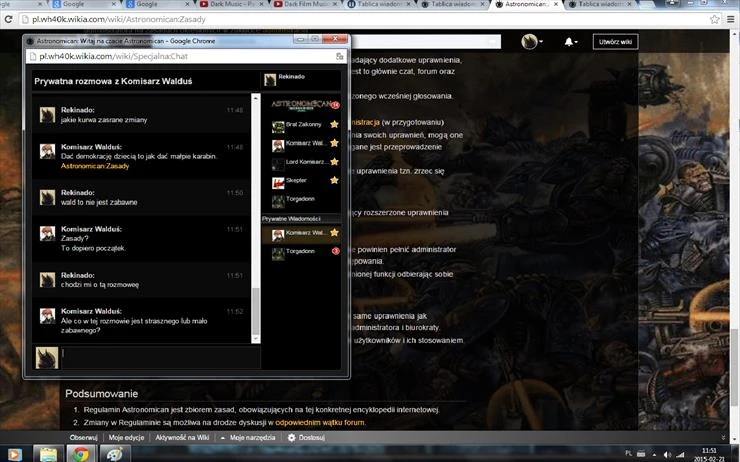
Task: Open the user avatar menu in wiki header
Action: point(530,42)
